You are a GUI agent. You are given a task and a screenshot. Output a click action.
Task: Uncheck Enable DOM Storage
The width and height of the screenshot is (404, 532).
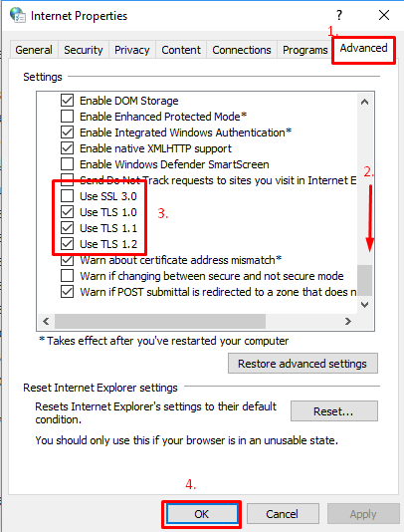point(67,100)
